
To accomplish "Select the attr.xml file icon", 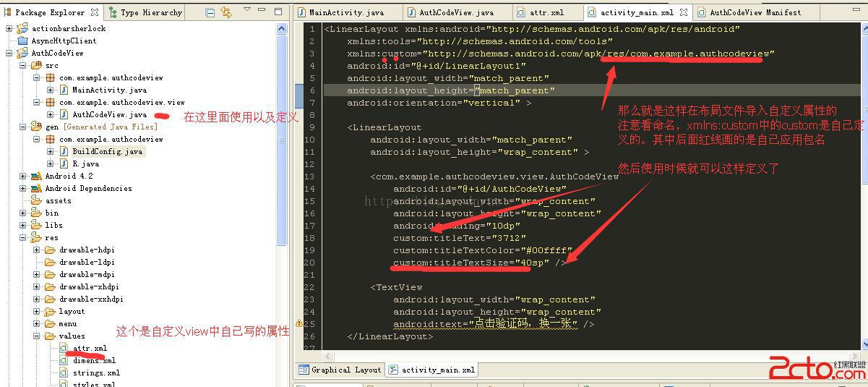I will coord(64,348).
